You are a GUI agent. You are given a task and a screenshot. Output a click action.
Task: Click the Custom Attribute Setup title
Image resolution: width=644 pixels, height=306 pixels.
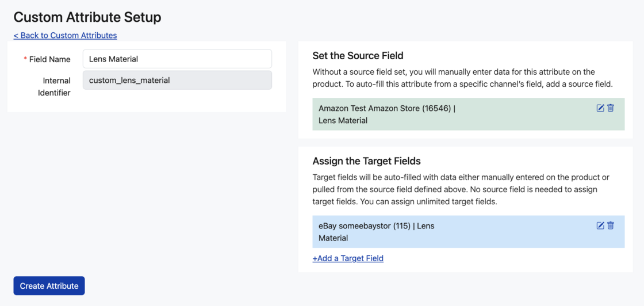87,17
